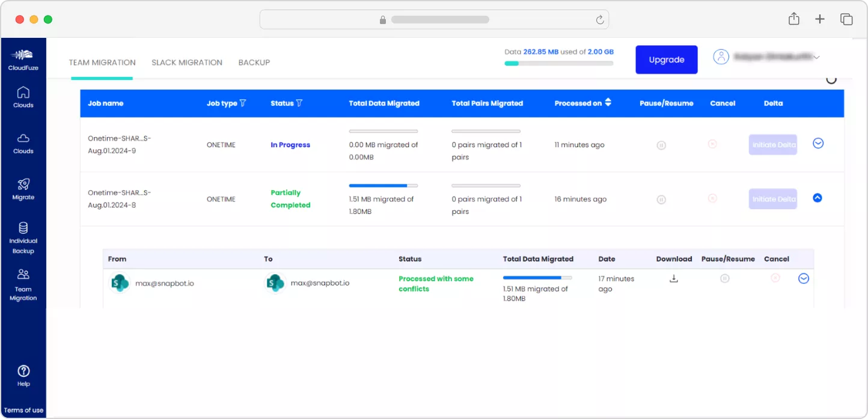Image resolution: width=868 pixels, height=419 pixels.
Task: Filter by Status funnel icon
Action: [x=299, y=103]
